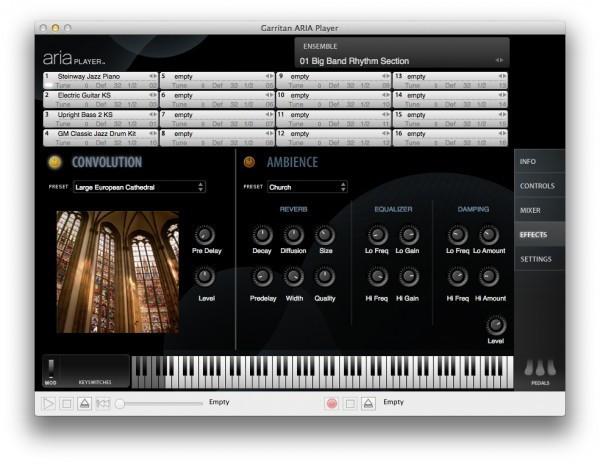Click the cathedral impulse response image

click(117, 272)
